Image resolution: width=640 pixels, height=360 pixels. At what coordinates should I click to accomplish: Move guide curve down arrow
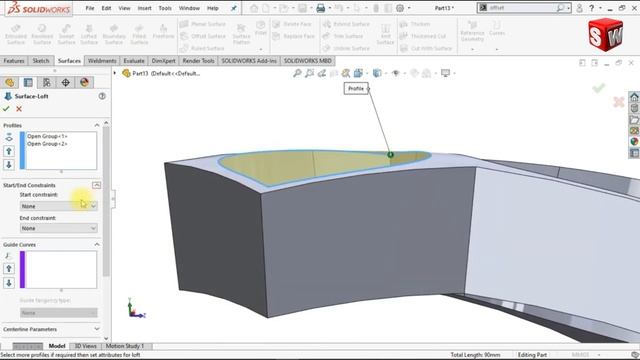click(x=9, y=282)
